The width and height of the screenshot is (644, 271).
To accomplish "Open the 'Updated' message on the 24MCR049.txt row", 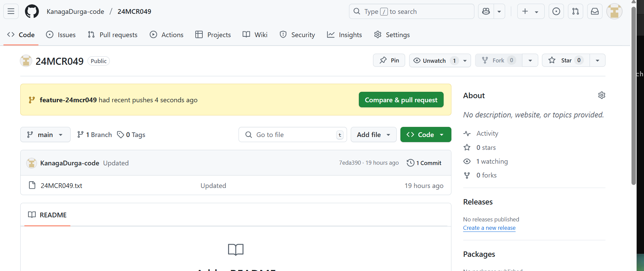I will point(213,186).
